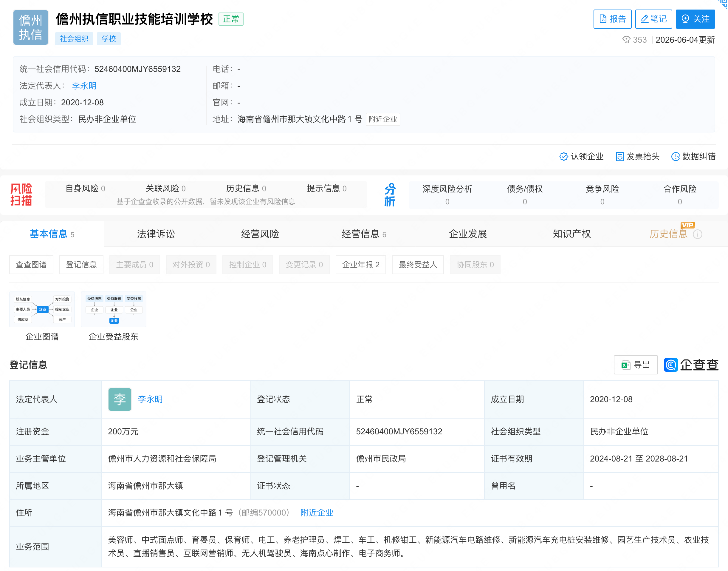Select 儋州市民政局 cell
Image resolution: width=728 pixels, height=571 pixels.
coord(381,459)
